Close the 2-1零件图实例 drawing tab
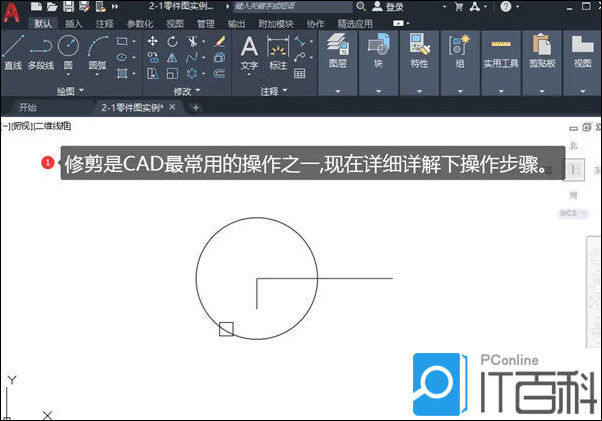This screenshot has width=602, height=421. tap(172, 107)
